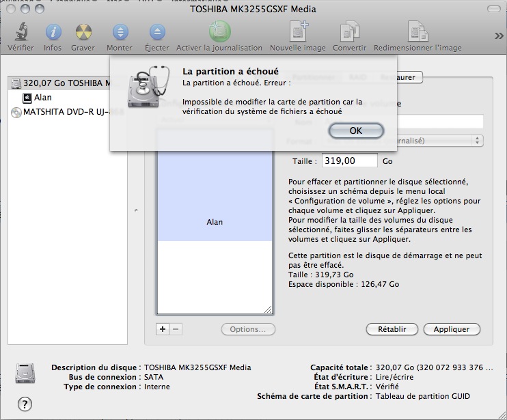Click the Appliquer button

pos(452,329)
